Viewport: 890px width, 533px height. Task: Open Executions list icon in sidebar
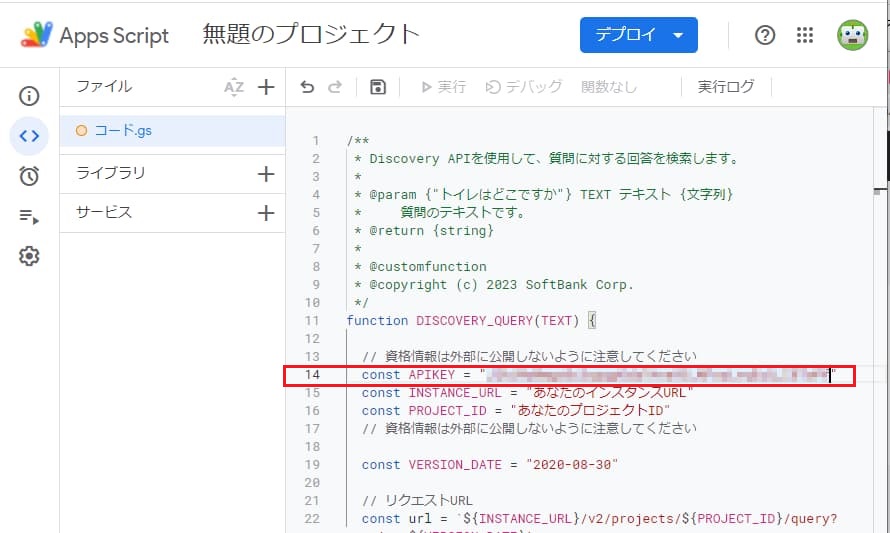[29, 217]
